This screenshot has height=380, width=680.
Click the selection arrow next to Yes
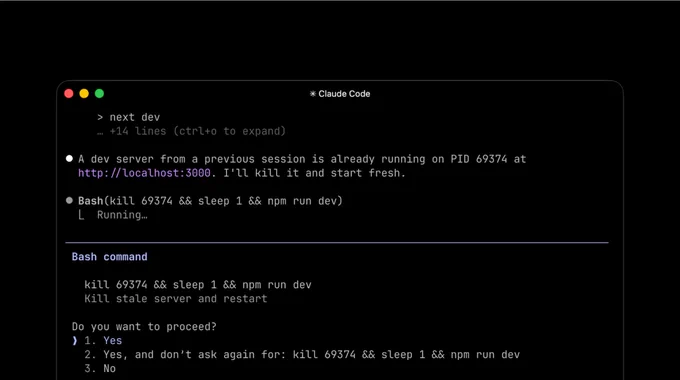75,341
